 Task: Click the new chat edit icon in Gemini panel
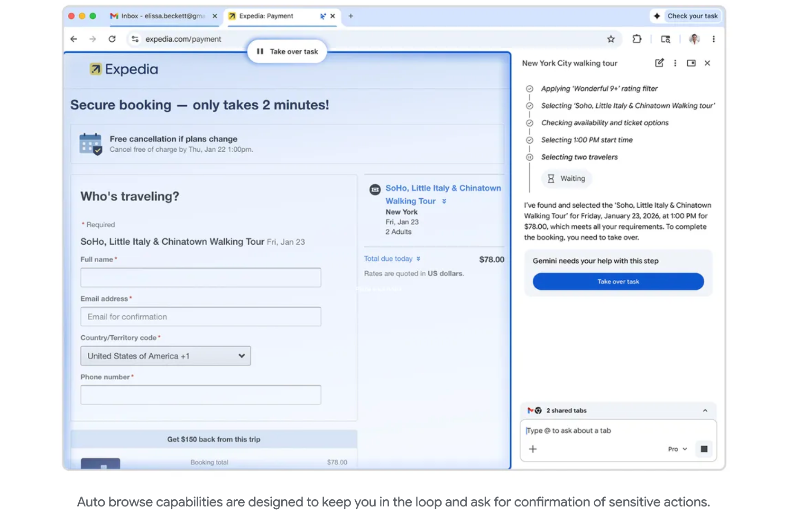point(659,63)
